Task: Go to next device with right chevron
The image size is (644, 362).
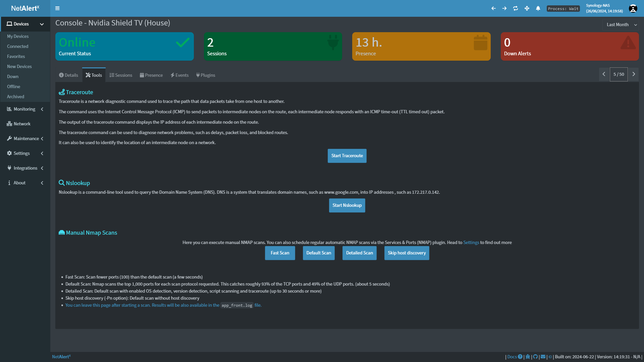Action: click(x=634, y=74)
